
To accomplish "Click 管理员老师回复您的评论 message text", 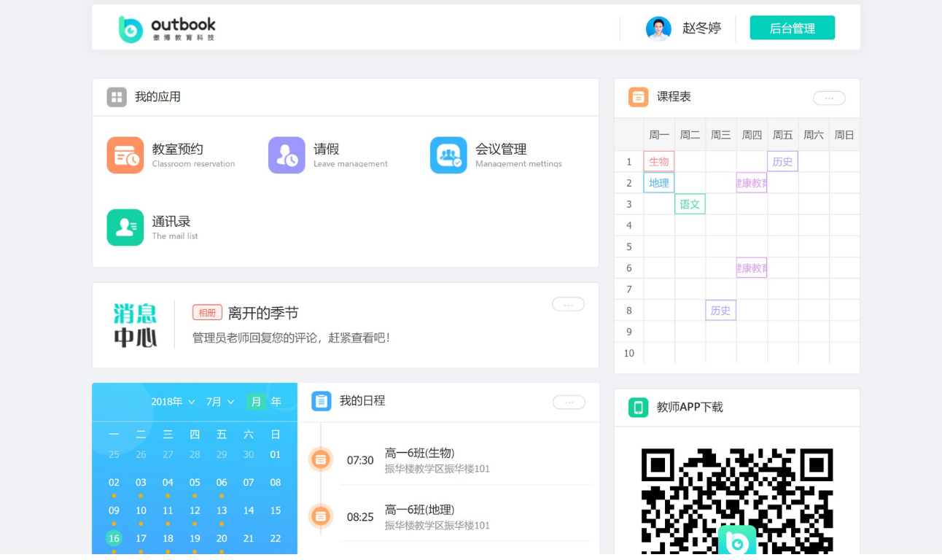I will (x=291, y=338).
